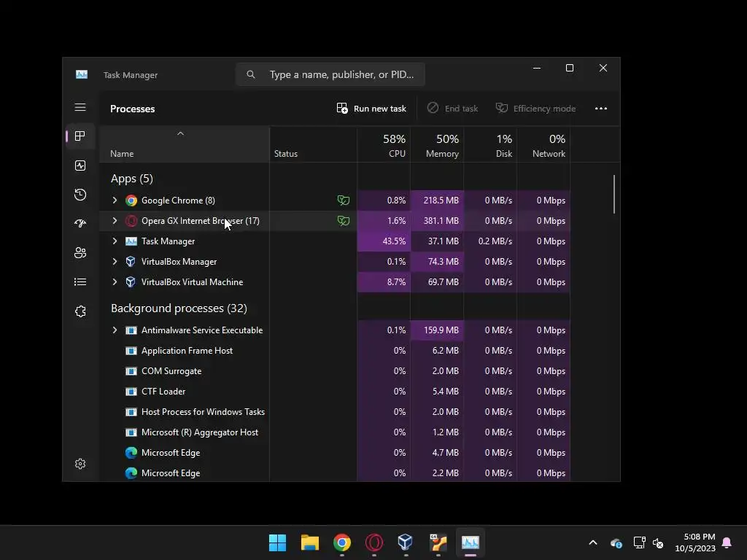Viewport: 747px width, 560px height.
Task: Select Host Process for Windows Tasks row
Action: 334,412
